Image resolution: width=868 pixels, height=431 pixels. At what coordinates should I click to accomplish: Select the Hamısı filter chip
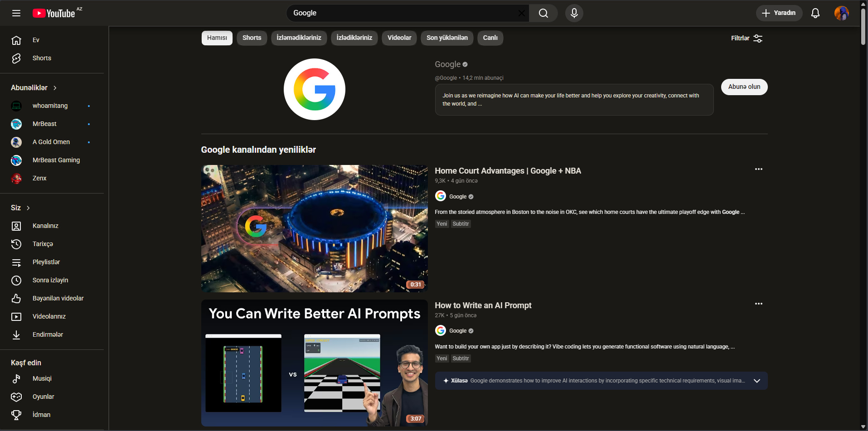[217, 38]
